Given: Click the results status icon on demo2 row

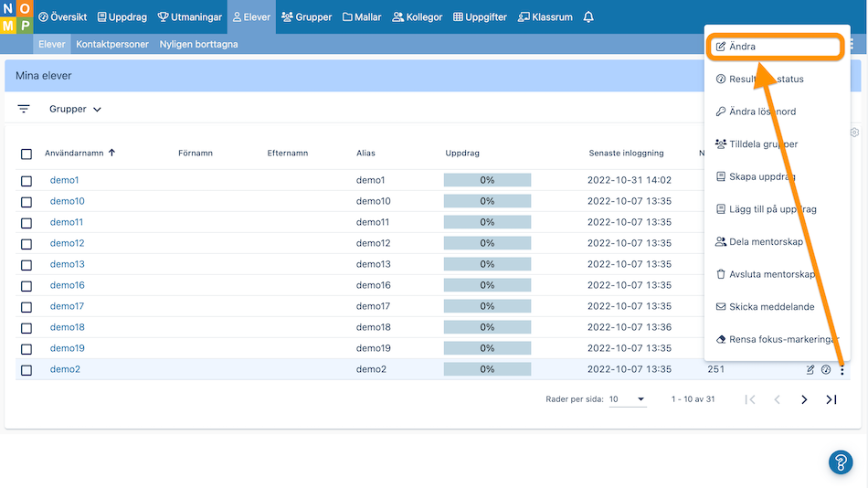Looking at the screenshot, I should 826,369.
